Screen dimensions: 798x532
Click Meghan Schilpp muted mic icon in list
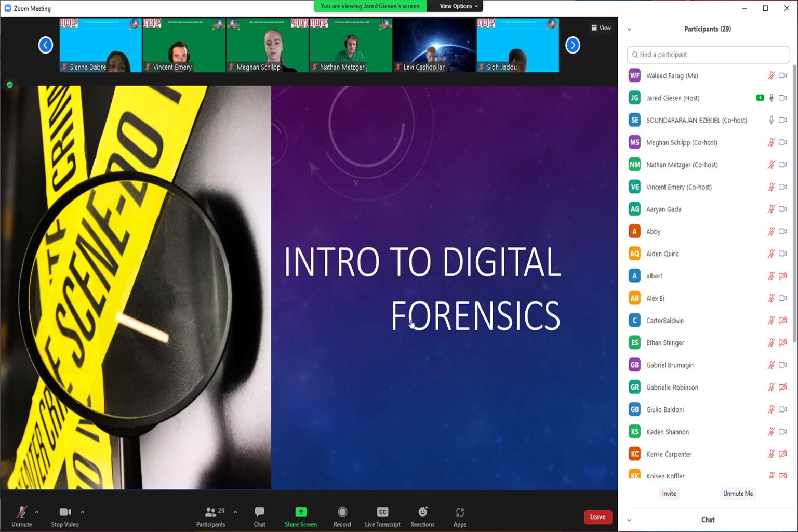(x=772, y=142)
